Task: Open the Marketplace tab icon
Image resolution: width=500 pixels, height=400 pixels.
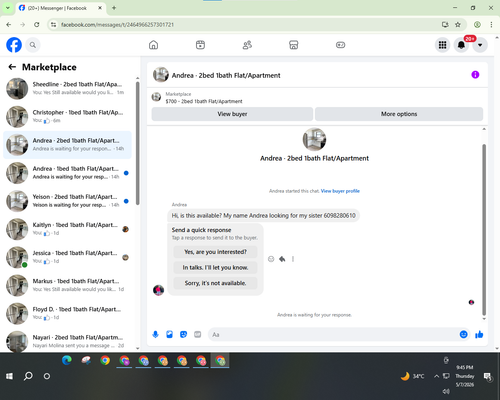Action: pyautogui.click(x=294, y=45)
